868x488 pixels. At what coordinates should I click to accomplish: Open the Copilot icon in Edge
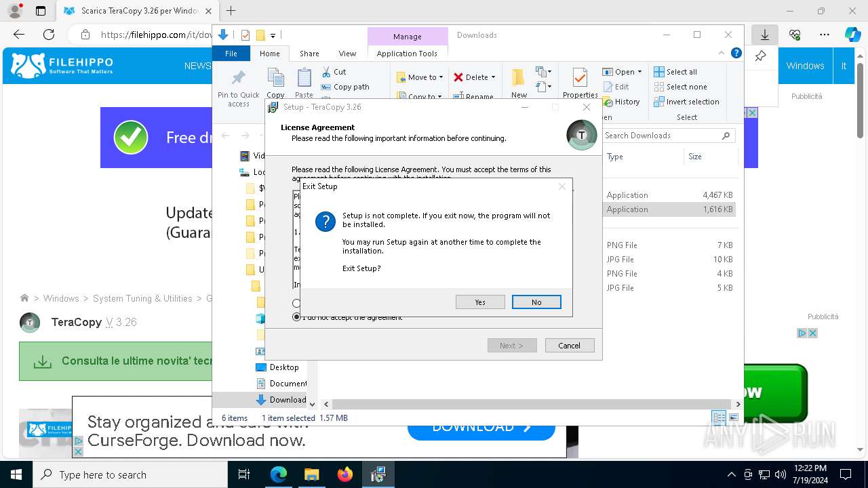pyautogui.click(x=852, y=35)
